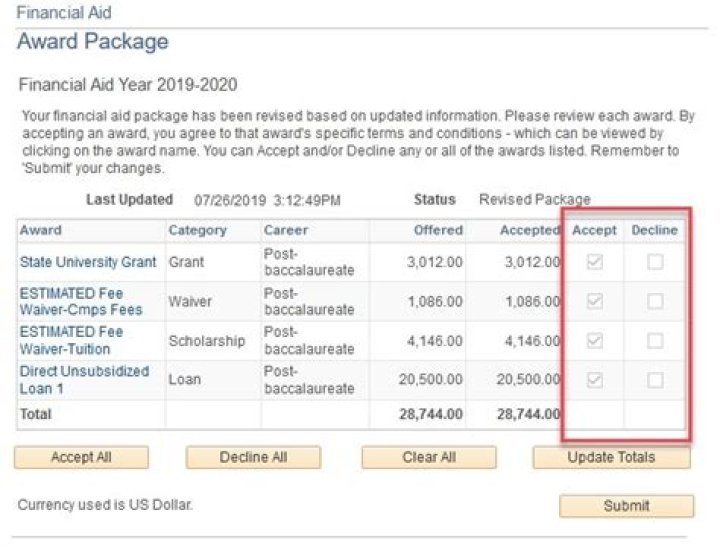
Task: Open the State University Grant award link
Action: click(88, 262)
